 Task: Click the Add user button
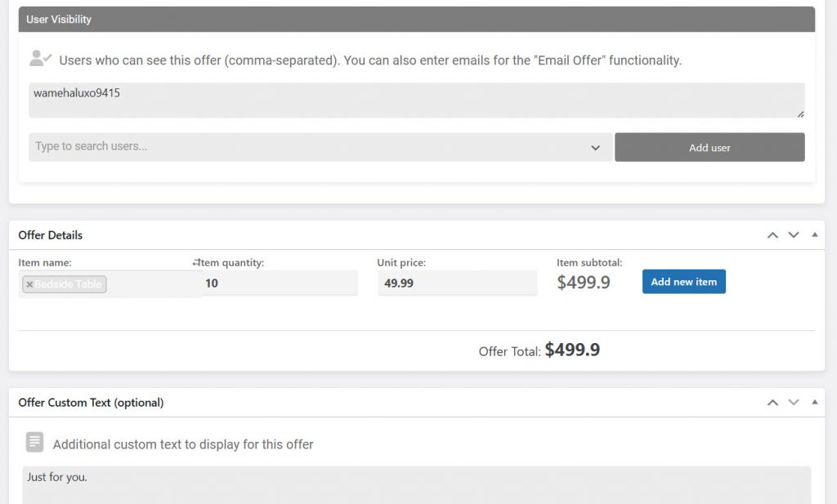point(709,147)
